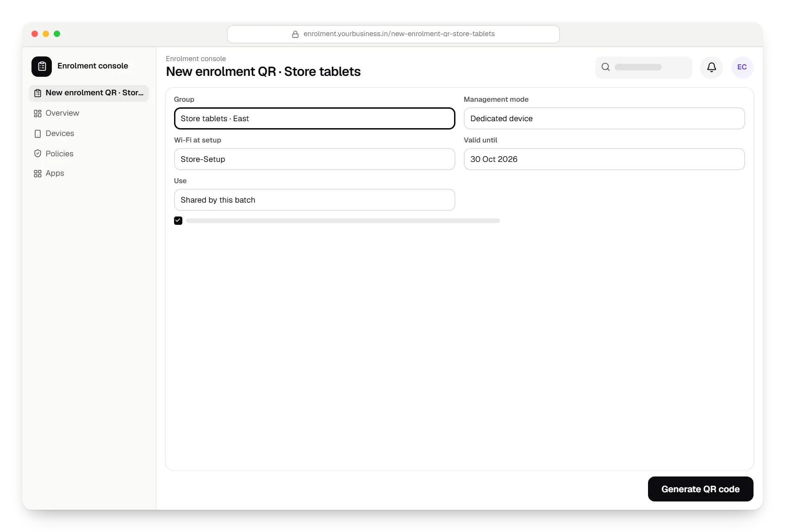This screenshot has width=785, height=532.
Task: Go to Devices in the sidebar
Action: (89, 134)
